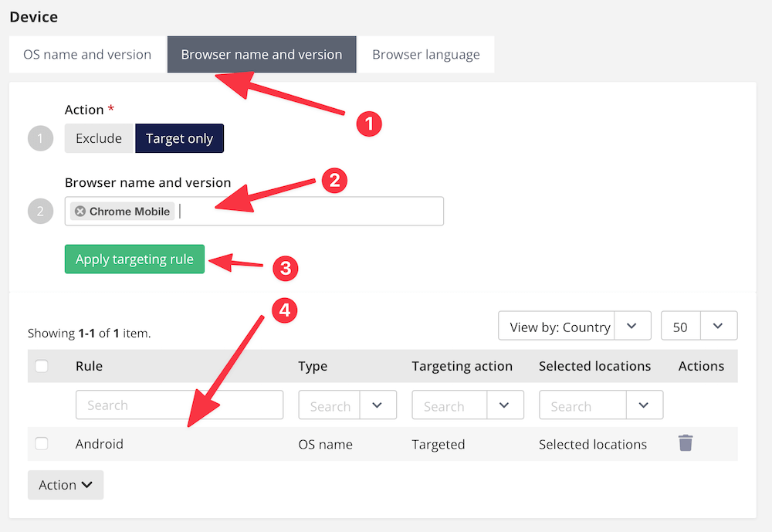
Task: Open the Selected locations filter dropdown
Action: pos(601,405)
